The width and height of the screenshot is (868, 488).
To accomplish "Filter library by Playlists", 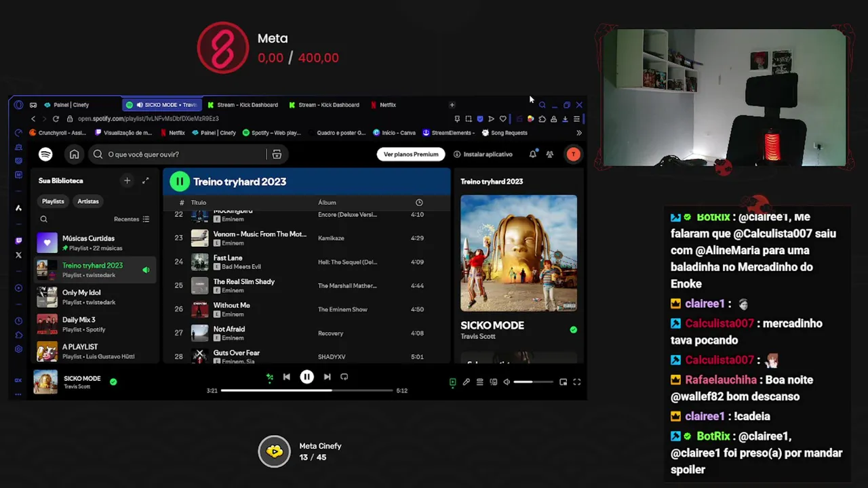I will tap(53, 201).
